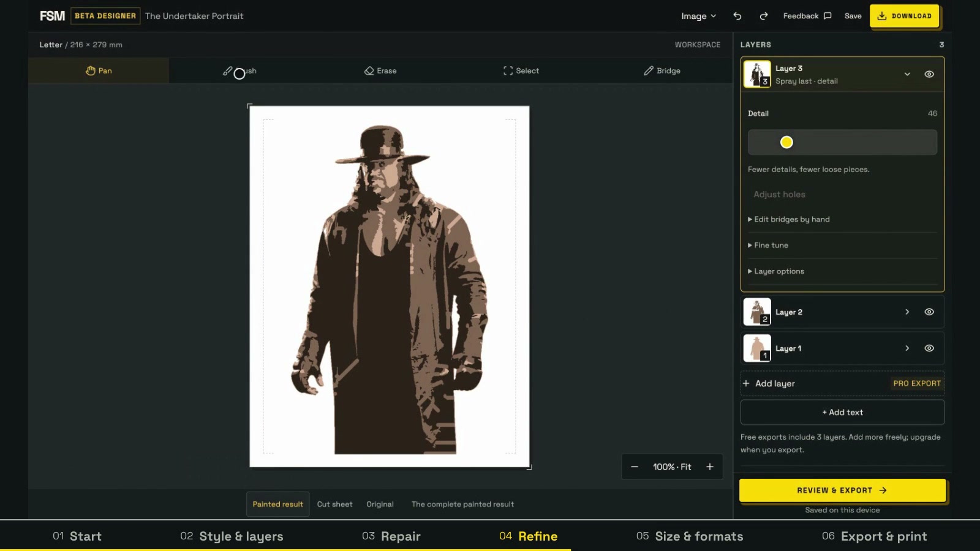
Task: Switch to Painted result view
Action: click(x=277, y=504)
